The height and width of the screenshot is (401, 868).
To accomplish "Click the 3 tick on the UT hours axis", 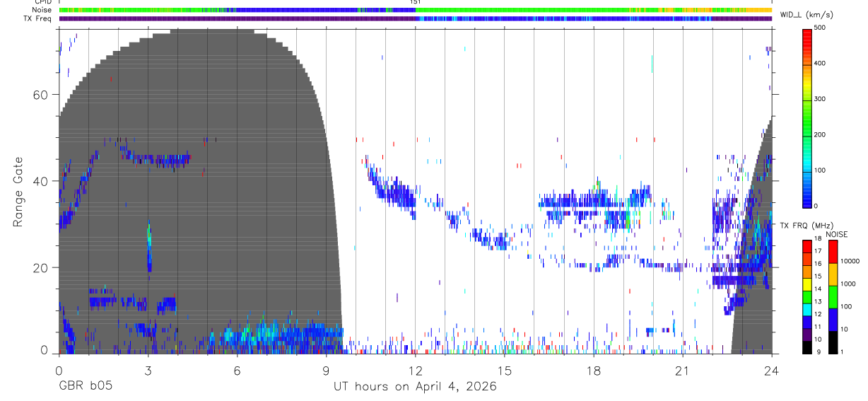I will click(x=148, y=370).
